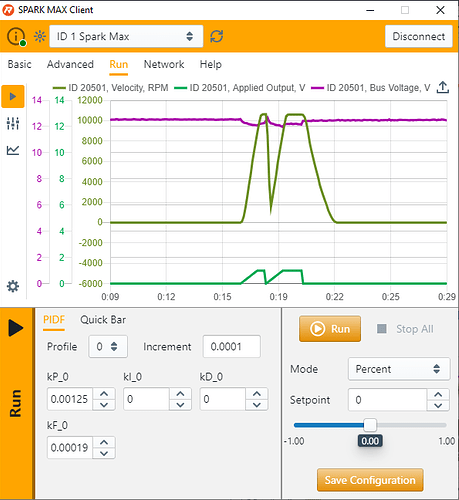The width and height of the screenshot is (459, 500).
Task: Decrease Setpoint with down arrow
Action: [438, 405]
